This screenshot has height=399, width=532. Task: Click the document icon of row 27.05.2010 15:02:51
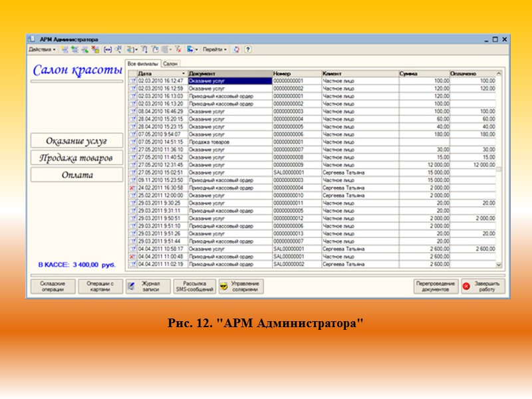[x=132, y=172]
